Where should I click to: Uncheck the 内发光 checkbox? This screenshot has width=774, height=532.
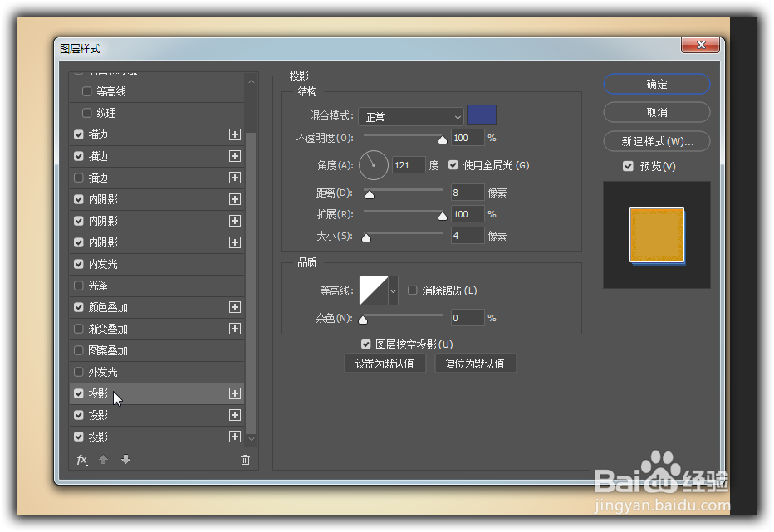click(79, 264)
